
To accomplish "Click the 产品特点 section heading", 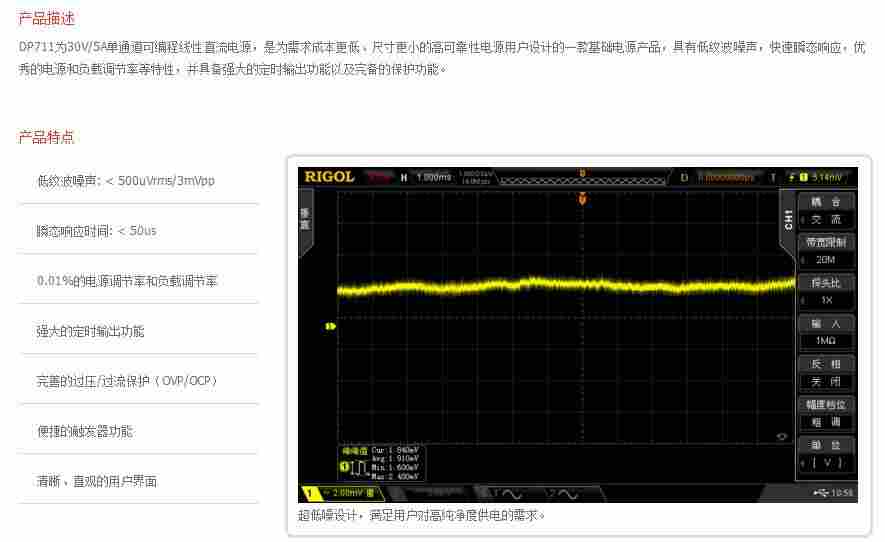I will (x=47, y=137).
